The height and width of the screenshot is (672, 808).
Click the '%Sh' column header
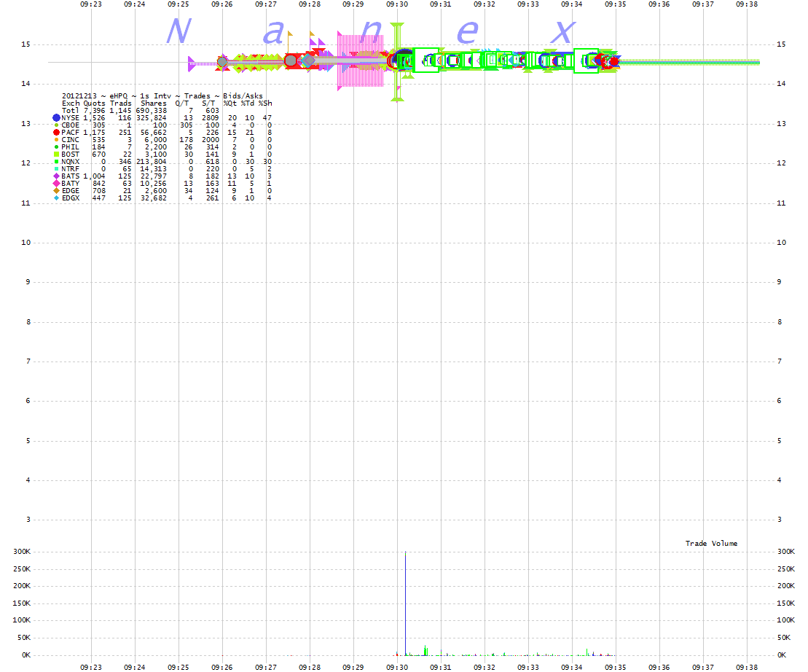(x=265, y=103)
